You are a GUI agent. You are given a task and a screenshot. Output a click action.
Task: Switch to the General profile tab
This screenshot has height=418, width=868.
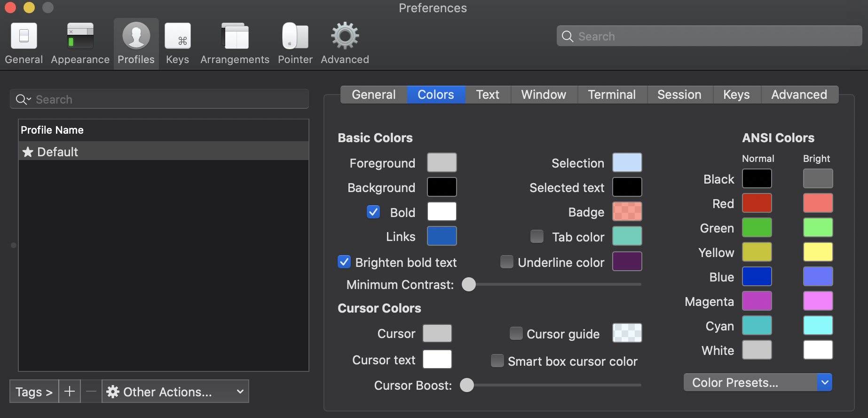(x=374, y=95)
